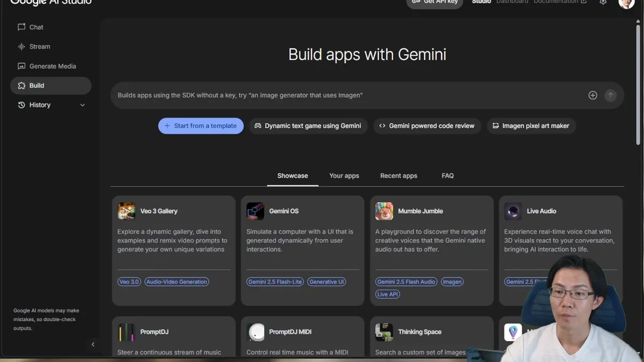Click Start from a template button
644x362 pixels.
click(x=201, y=126)
